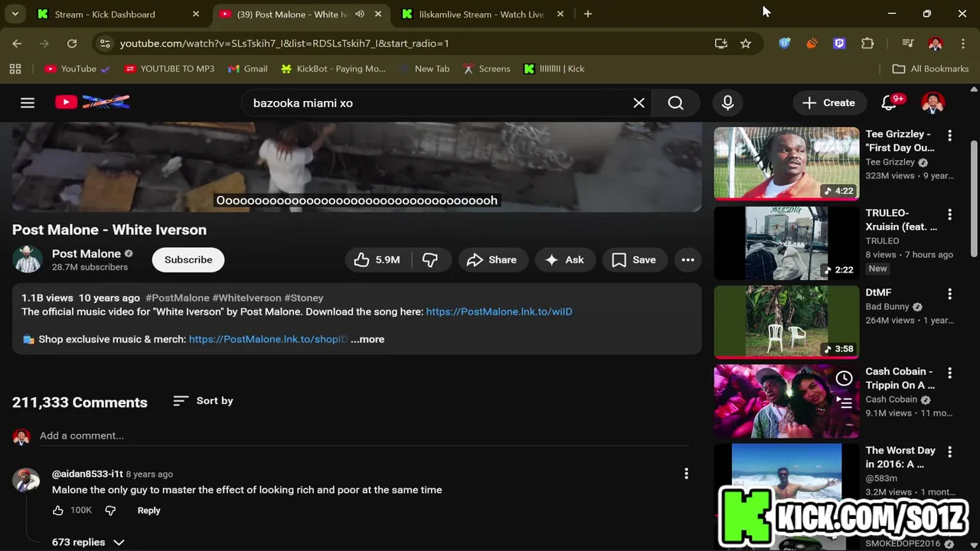Open options for The Worst Day in 2016 video
Image resolution: width=980 pixels, height=551 pixels.
click(x=949, y=452)
